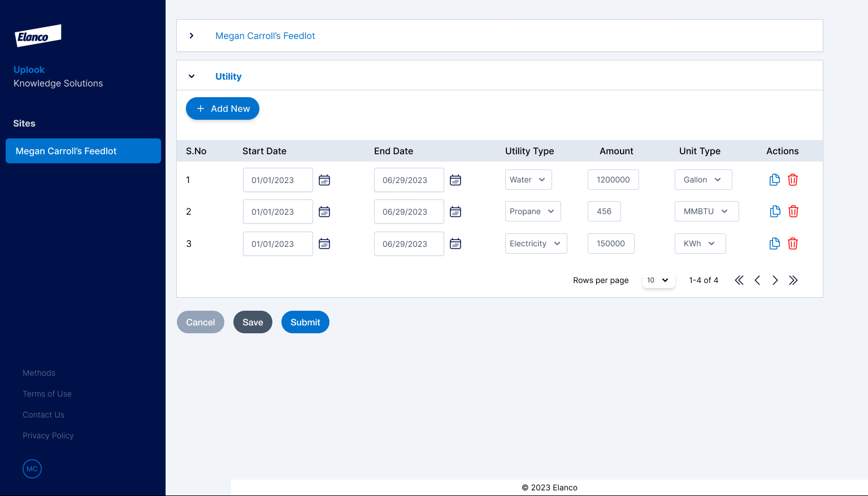Open Terms of Use link
Image resolution: width=868 pixels, height=496 pixels.
tap(47, 394)
